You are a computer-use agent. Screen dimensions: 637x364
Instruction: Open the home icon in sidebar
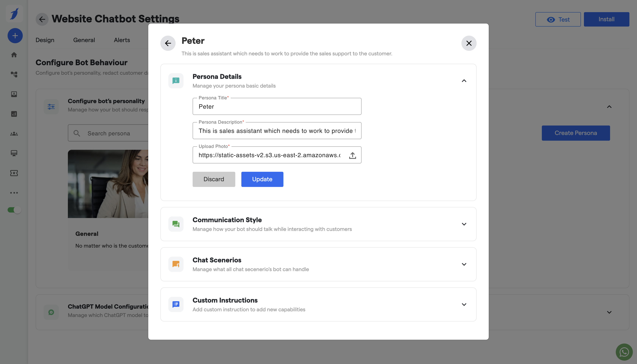point(14,55)
